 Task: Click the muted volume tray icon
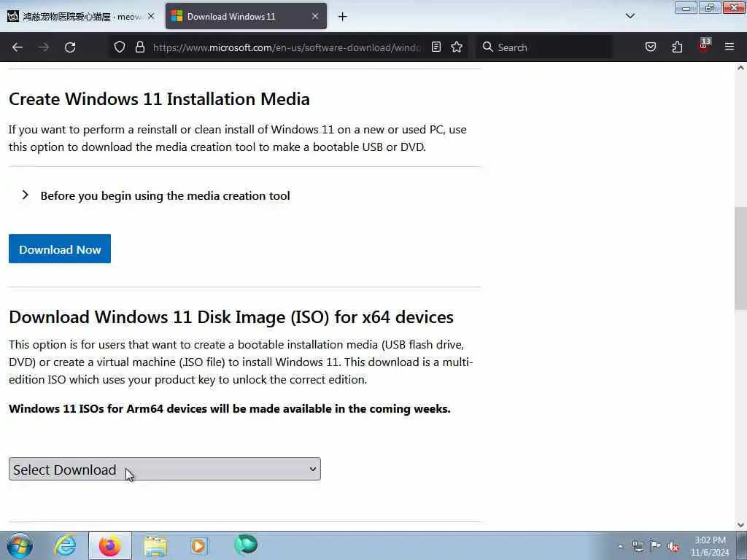pos(673,547)
